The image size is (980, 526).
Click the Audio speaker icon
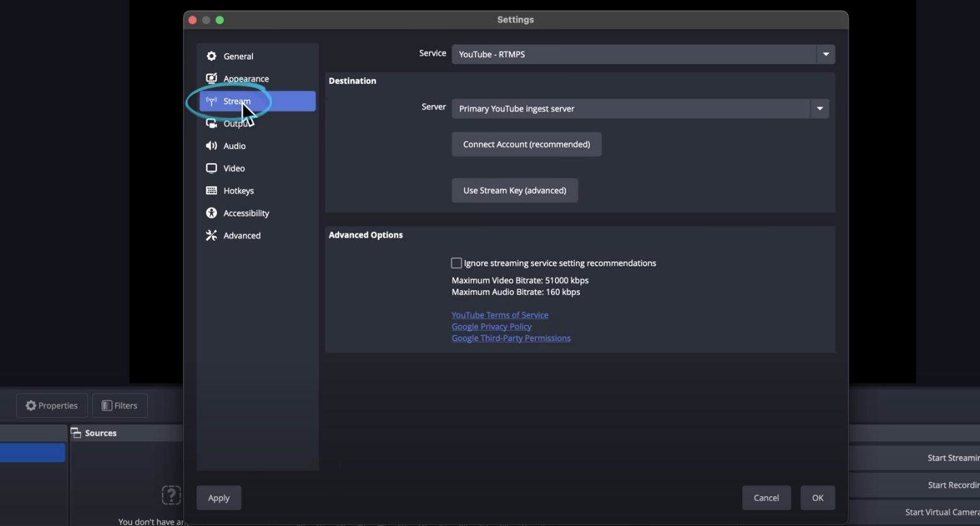(x=211, y=146)
